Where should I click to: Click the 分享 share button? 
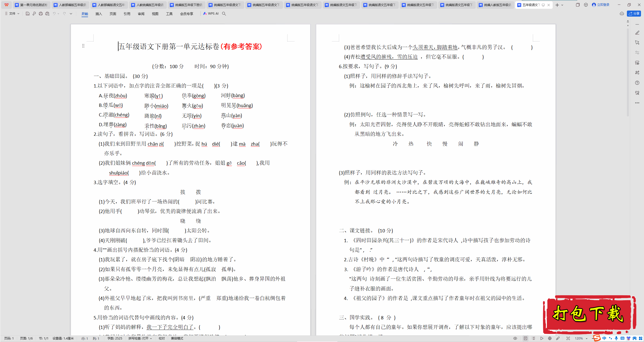click(634, 14)
